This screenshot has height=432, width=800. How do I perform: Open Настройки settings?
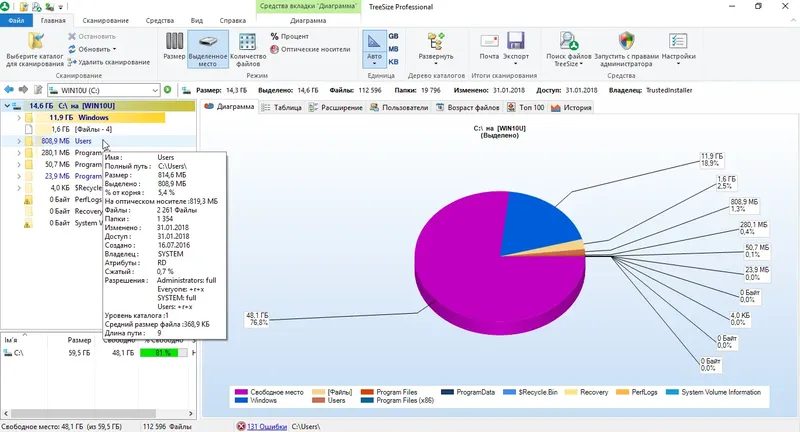pyautogui.click(x=678, y=48)
